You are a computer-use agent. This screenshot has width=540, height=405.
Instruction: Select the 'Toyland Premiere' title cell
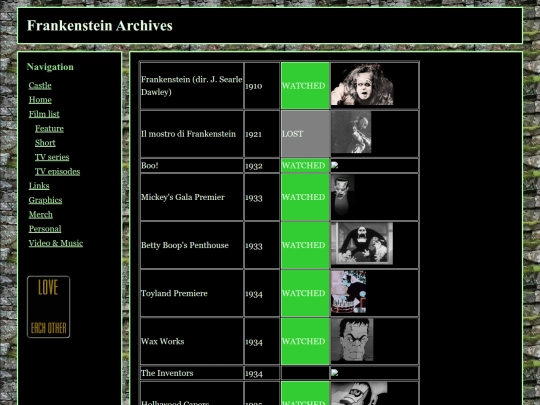coord(192,293)
